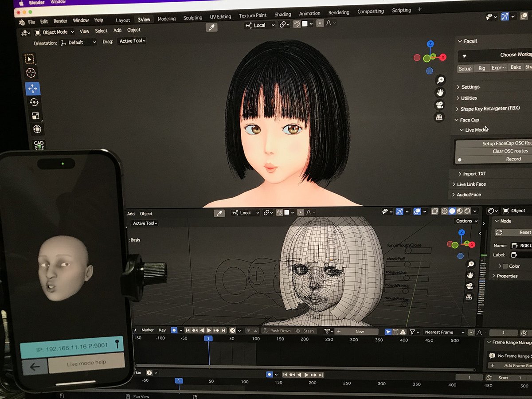Select the Select Box tool
This screenshot has width=532, height=399.
point(30,59)
